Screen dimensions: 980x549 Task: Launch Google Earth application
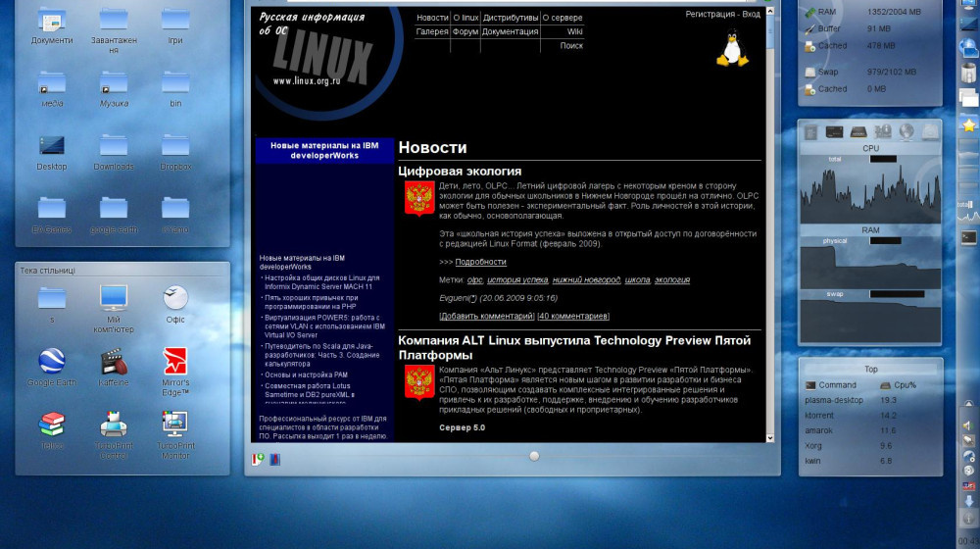tap(51, 367)
